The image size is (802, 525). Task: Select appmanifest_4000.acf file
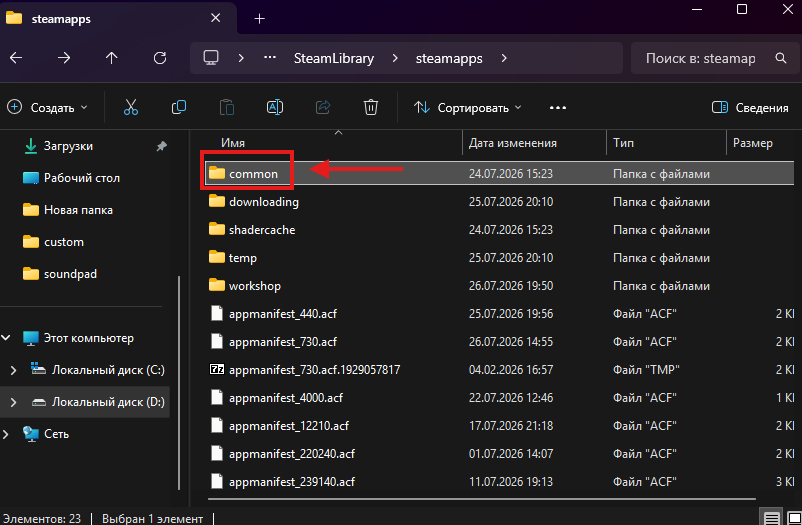(x=501, y=398)
